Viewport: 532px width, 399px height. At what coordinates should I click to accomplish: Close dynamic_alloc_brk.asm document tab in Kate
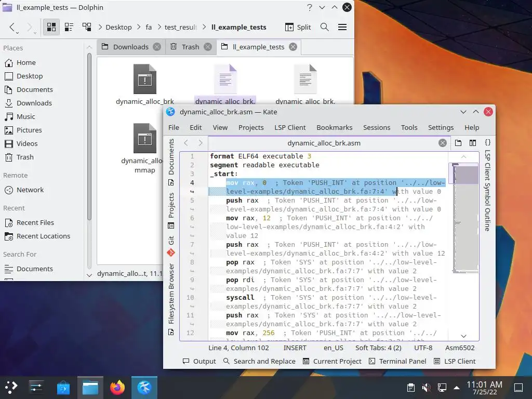(x=443, y=143)
